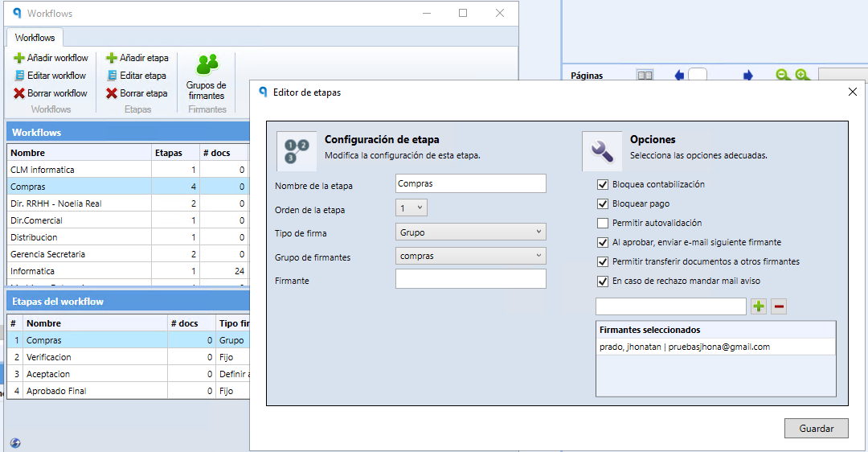The height and width of the screenshot is (452, 868).
Task: Click the Borrar etapa red X
Action: click(111, 93)
